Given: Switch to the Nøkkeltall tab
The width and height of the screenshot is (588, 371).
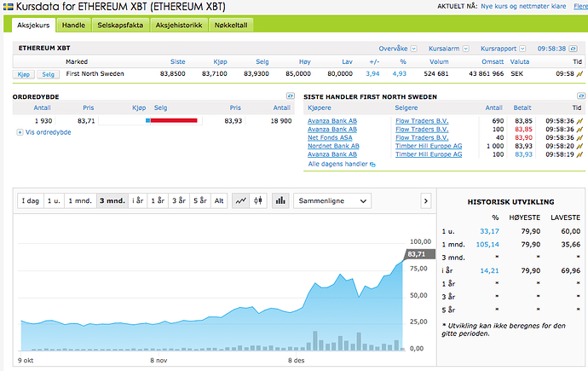Looking at the screenshot, I should (x=230, y=26).
